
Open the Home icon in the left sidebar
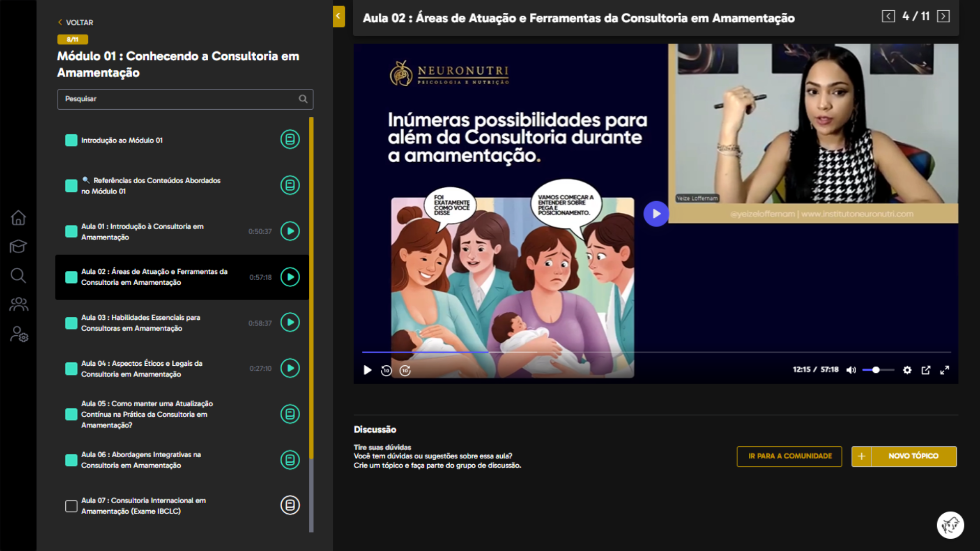pyautogui.click(x=18, y=218)
